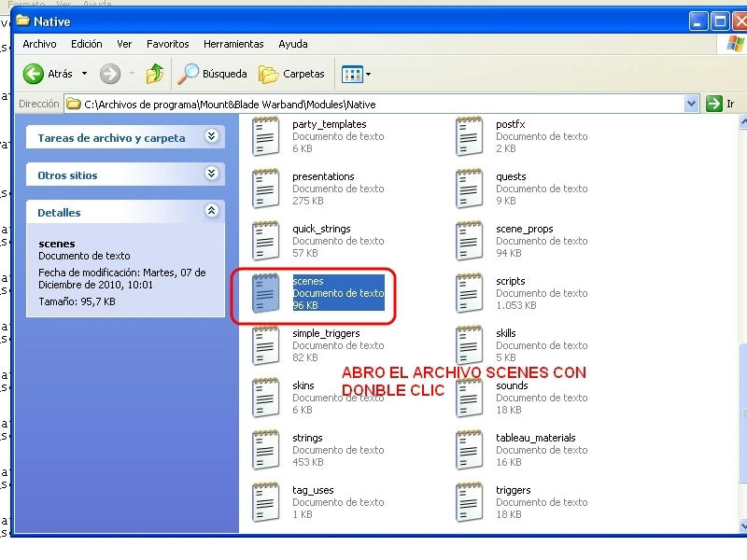Select the party_templates file icon
747x560 pixels.
point(266,136)
